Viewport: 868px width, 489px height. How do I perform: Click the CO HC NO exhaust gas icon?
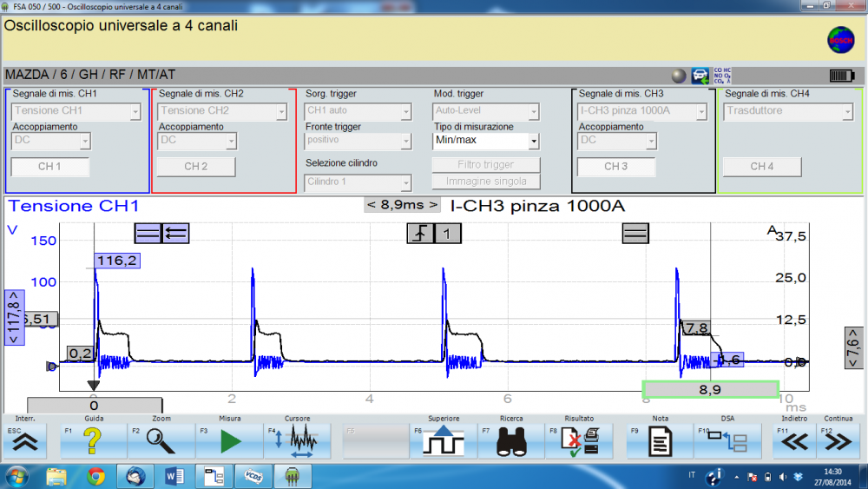pyautogui.click(x=722, y=76)
